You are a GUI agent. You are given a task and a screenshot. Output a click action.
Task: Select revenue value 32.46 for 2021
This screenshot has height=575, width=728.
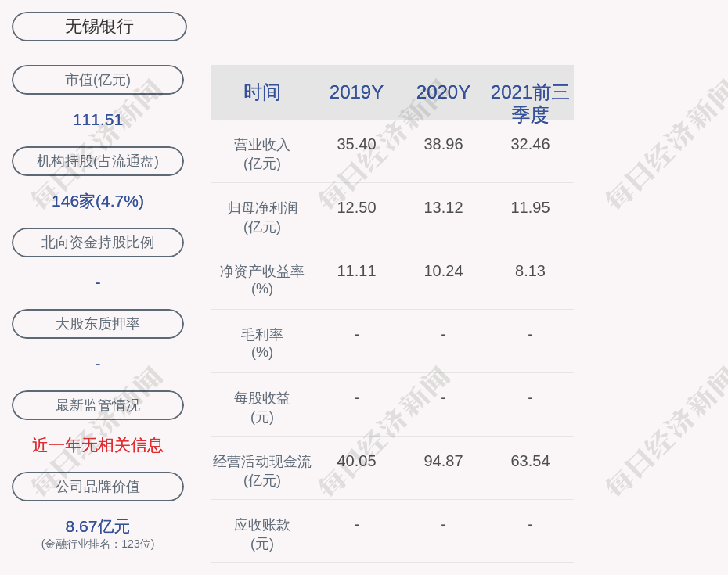[x=530, y=144]
